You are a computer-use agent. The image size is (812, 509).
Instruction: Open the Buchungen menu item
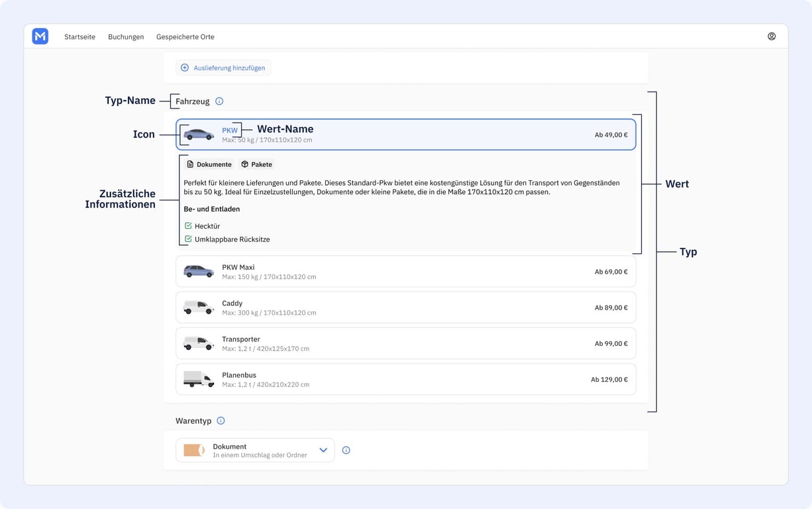point(126,37)
